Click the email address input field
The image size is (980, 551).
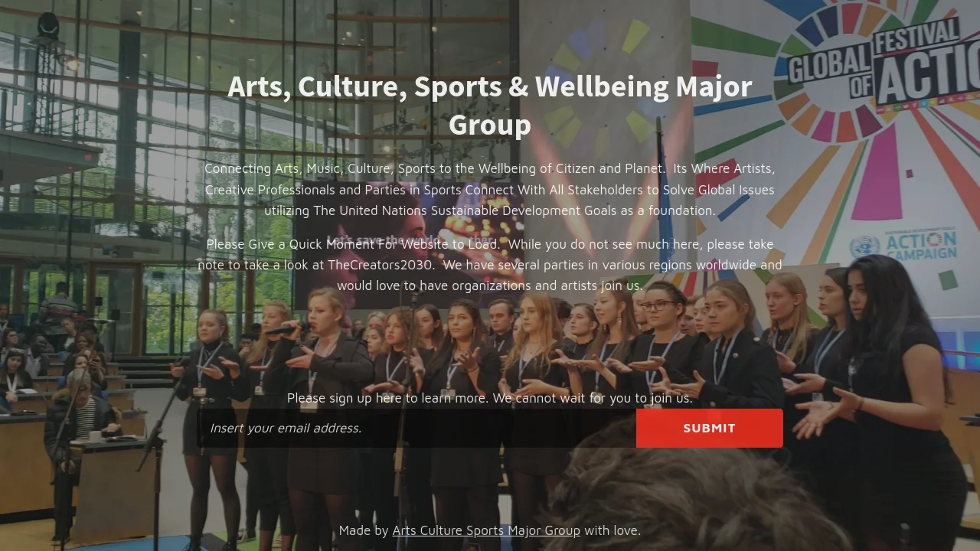[416, 428]
